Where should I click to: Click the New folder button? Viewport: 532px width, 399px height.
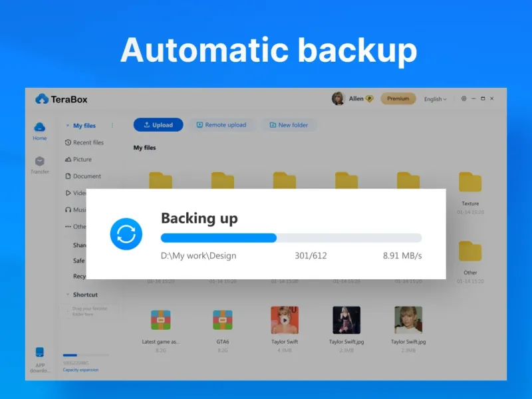(x=289, y=125)
